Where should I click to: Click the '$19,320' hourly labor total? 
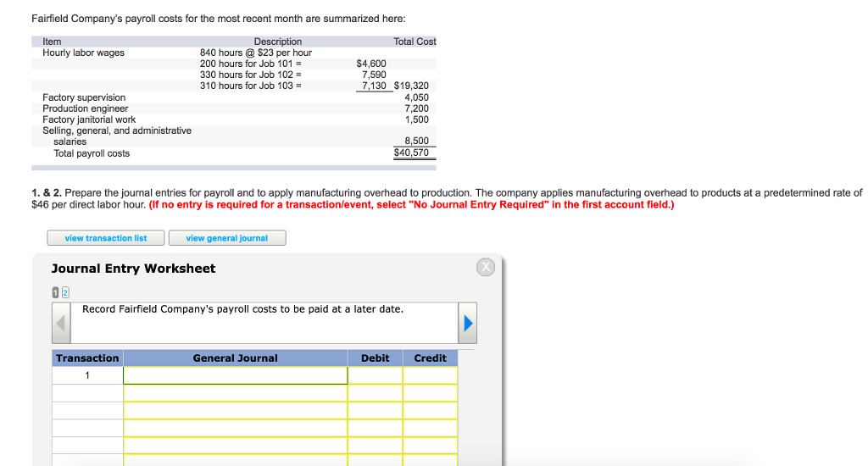[x=411, y=86]
